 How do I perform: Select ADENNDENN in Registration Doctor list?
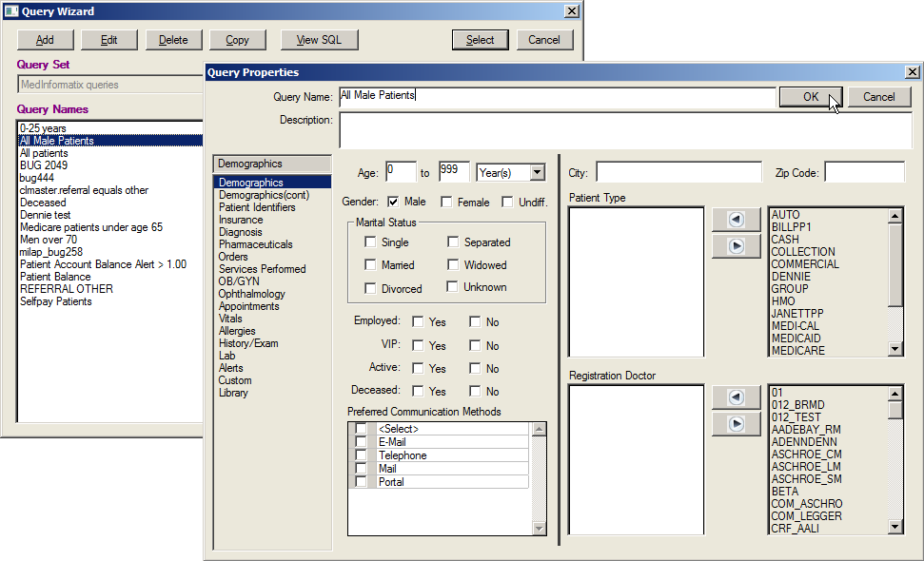(804, 442)
